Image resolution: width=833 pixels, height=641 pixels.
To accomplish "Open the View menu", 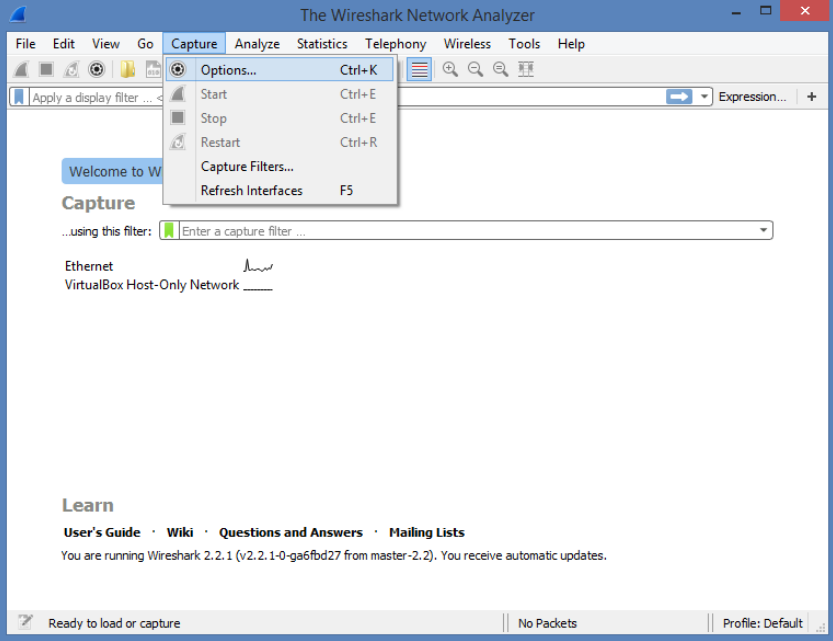I will pyautogui.click(x=106, y=44).
